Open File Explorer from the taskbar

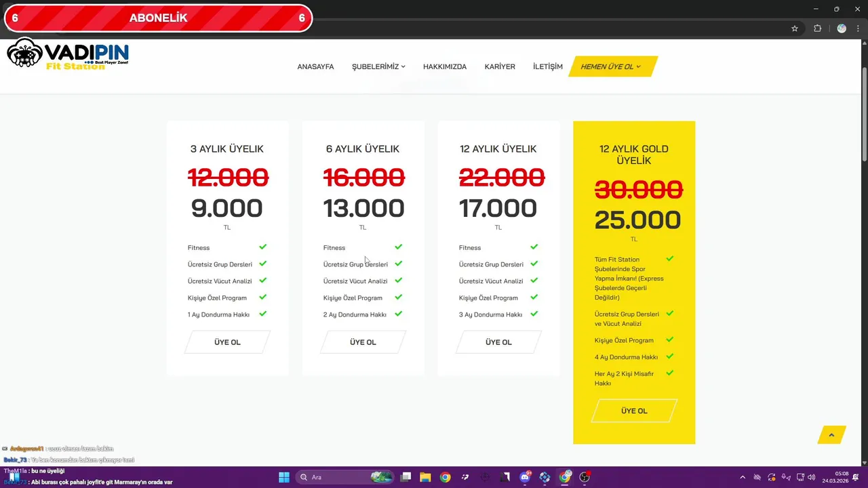(425, 477)
